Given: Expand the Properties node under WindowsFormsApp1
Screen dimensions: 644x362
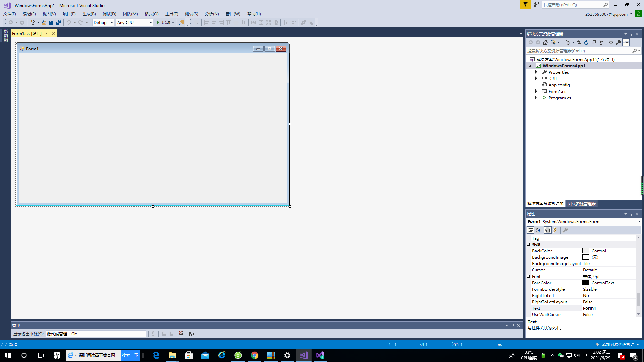Looking at the screenshot, I should 536,72.
